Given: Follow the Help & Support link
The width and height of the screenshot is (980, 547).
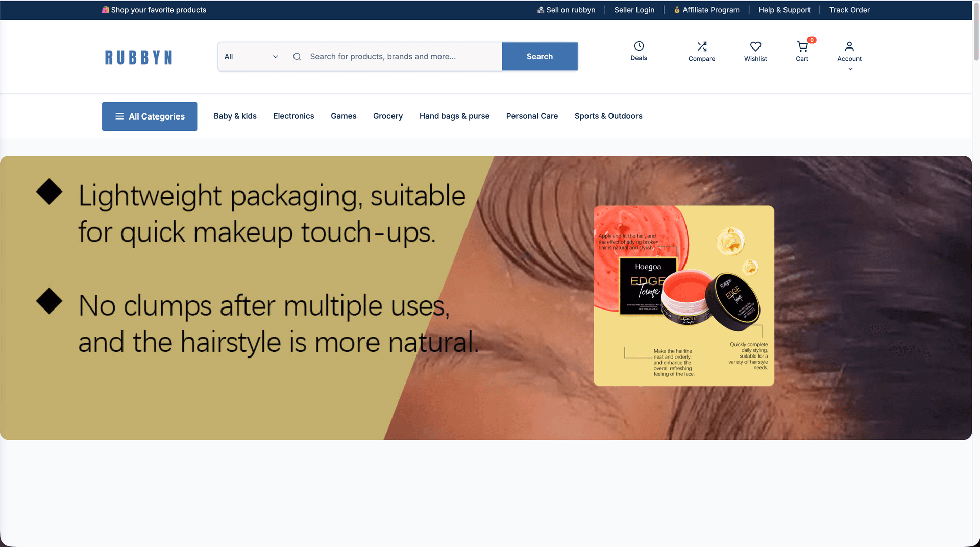Looking at the screenshot, I should (784, 10).
